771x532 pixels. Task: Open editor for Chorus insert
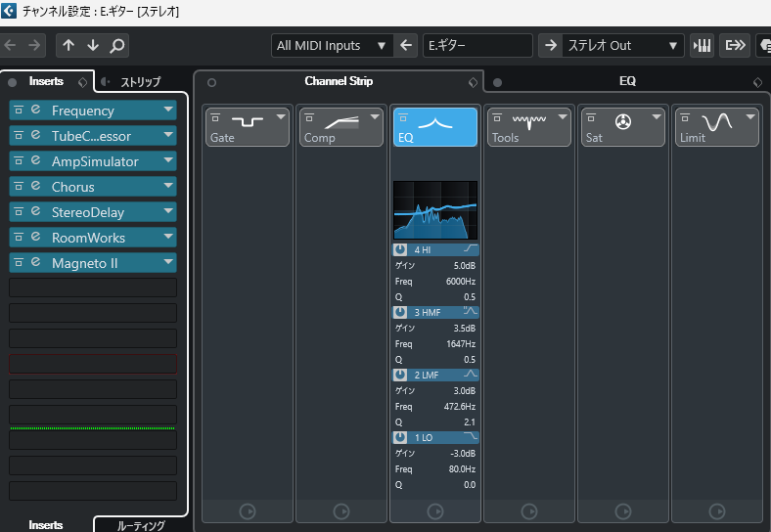[36, 186]
